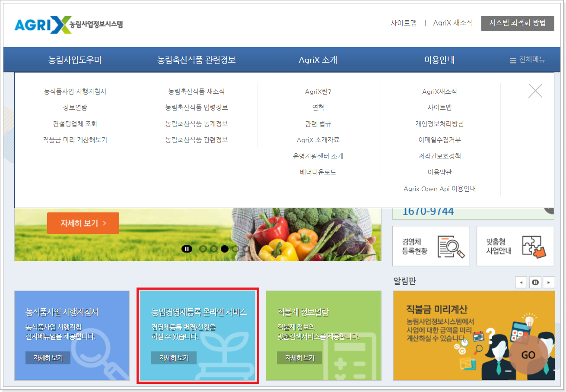Click the right arrow beside 알림판

pos(549,282)
